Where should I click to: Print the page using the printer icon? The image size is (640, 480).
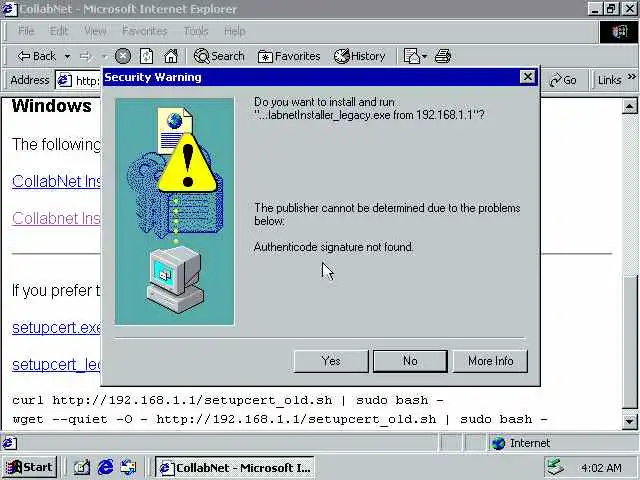(443, 56)
